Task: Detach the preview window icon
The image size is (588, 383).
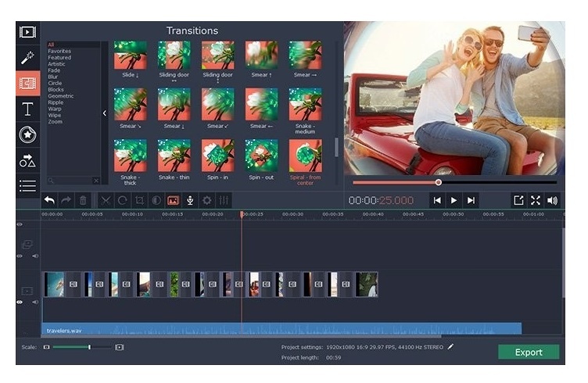Action: 518,201
